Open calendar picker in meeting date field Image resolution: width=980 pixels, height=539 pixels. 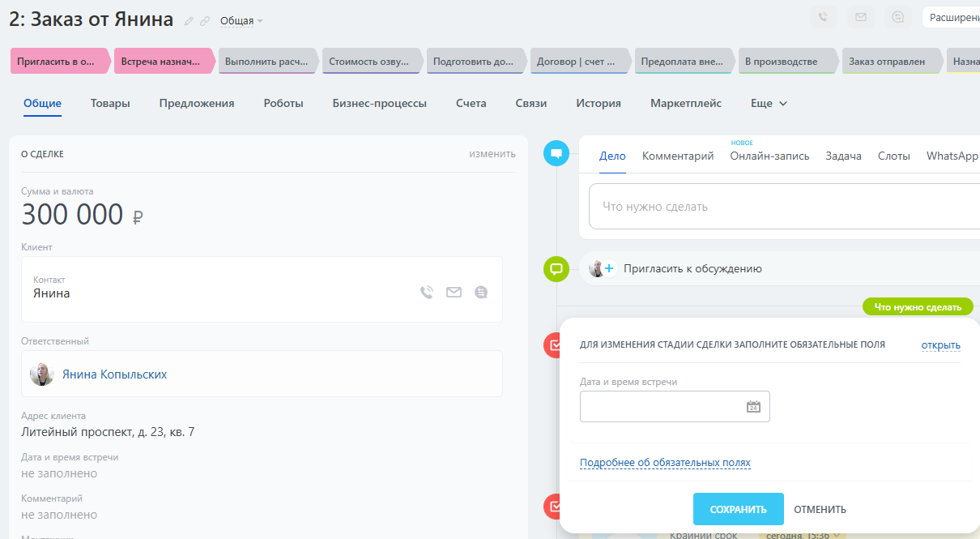point(753,407)
